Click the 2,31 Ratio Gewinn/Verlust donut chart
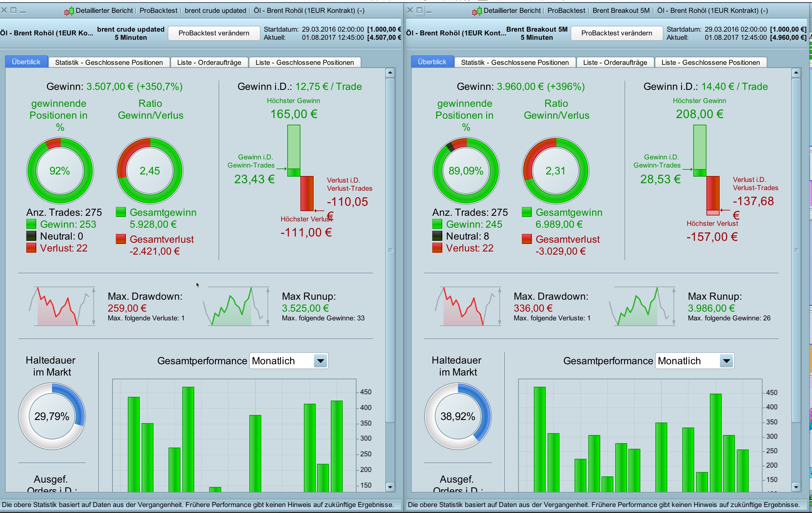Image resolution: width=812 pixels, height=513 pixels. coord(555,171)
